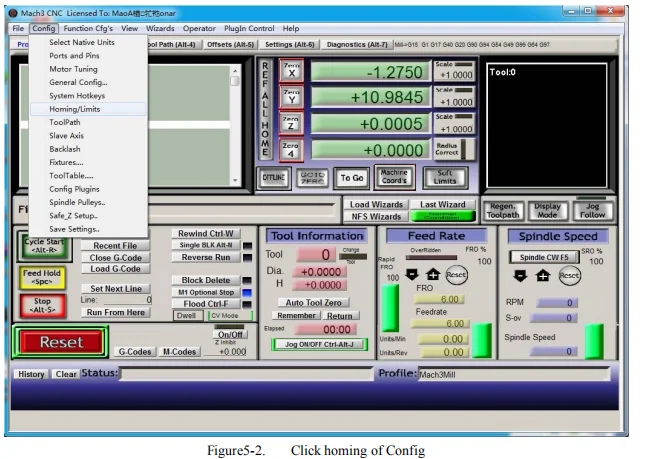Open Spindle Pulleys.. entry

(88, 202)
